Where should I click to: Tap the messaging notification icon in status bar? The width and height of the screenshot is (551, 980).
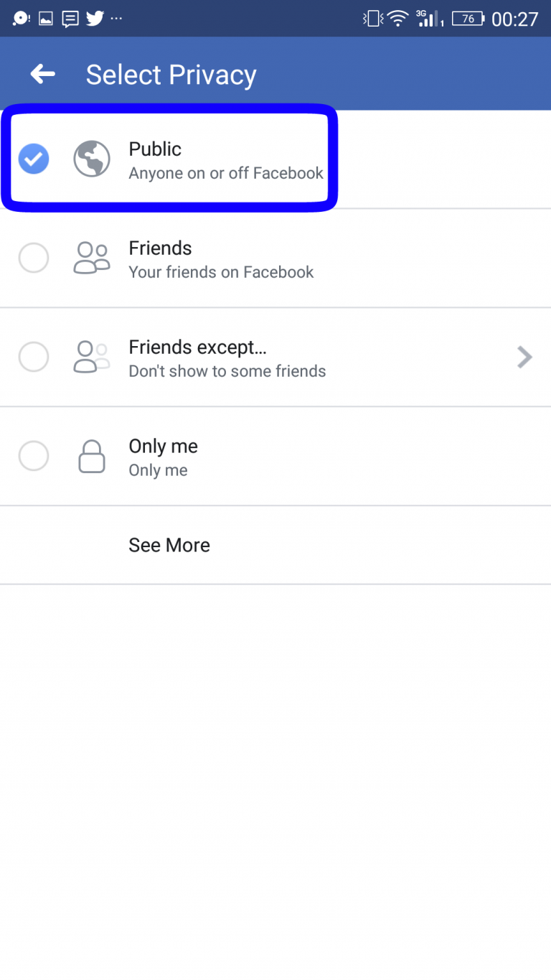[x=70, y=17]
